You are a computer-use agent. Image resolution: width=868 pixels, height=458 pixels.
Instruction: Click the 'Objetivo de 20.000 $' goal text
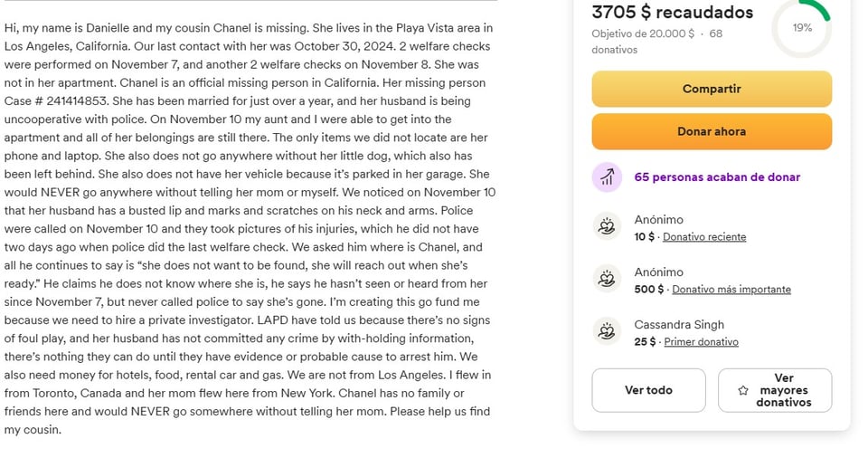642,33
